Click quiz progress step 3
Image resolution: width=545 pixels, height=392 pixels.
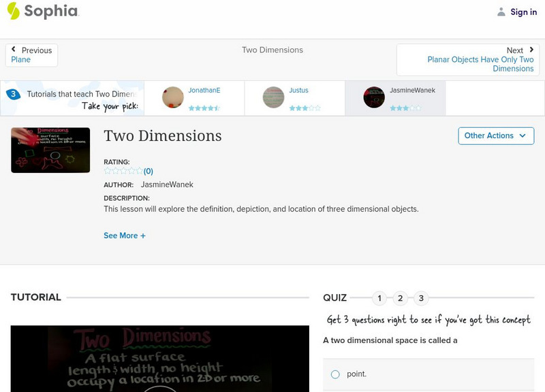(x=420, y=297)
